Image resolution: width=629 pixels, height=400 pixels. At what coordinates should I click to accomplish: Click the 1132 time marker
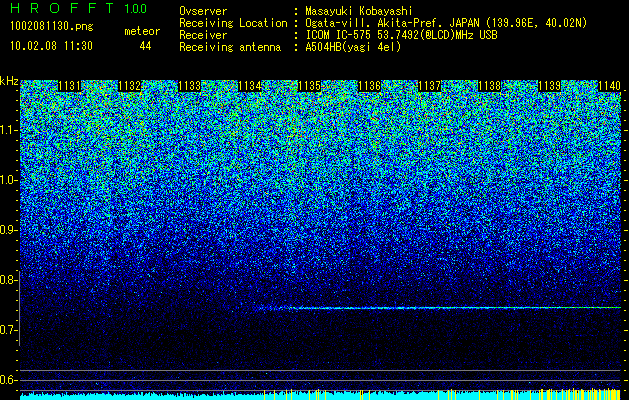coord(130,86)
